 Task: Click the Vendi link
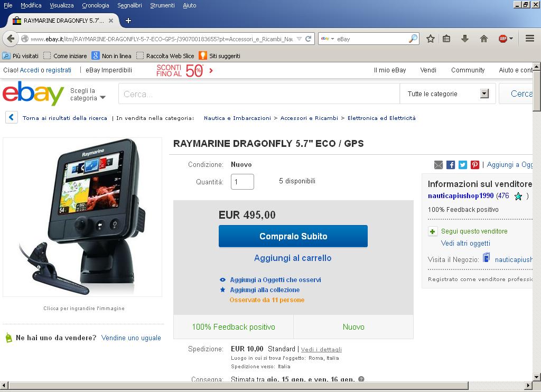[428, 70]
